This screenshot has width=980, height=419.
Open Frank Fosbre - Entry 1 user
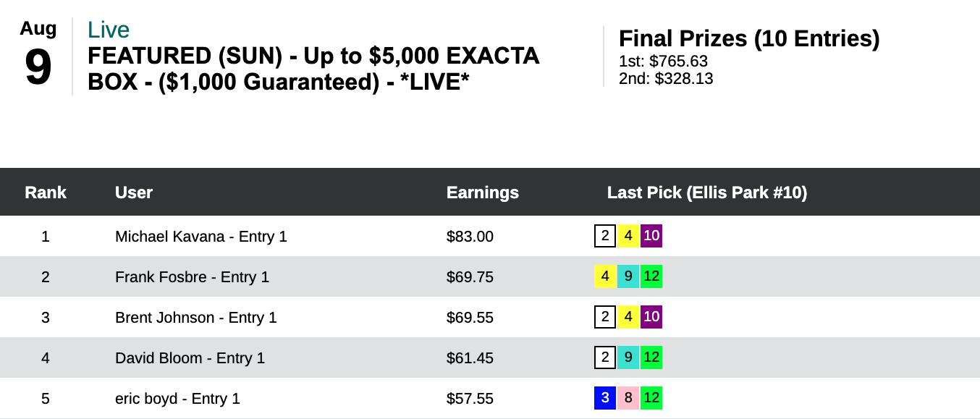(192, 277)
